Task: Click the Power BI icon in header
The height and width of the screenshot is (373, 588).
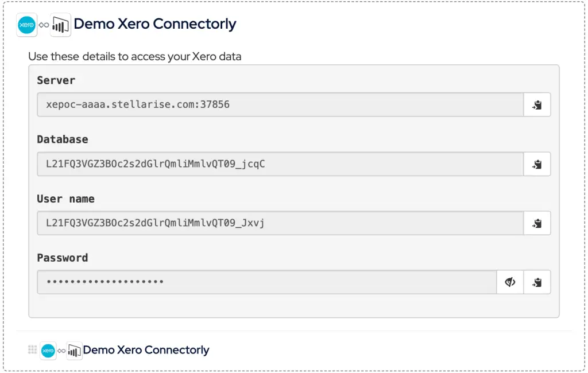Action: point(60,25)
